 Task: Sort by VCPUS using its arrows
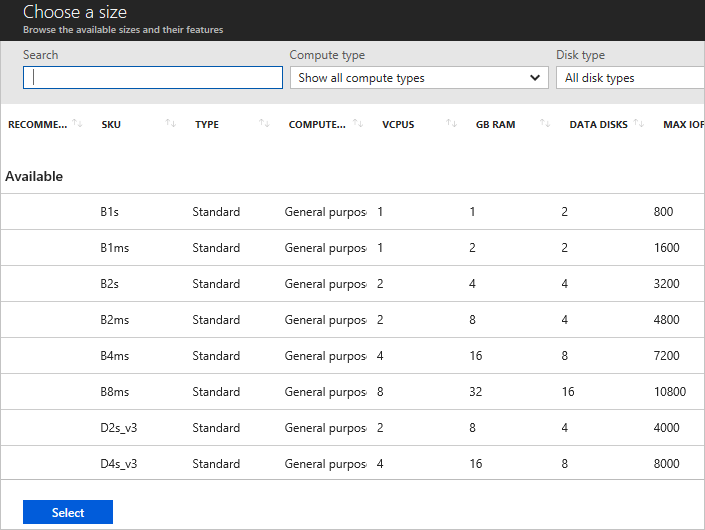(451, 124)
